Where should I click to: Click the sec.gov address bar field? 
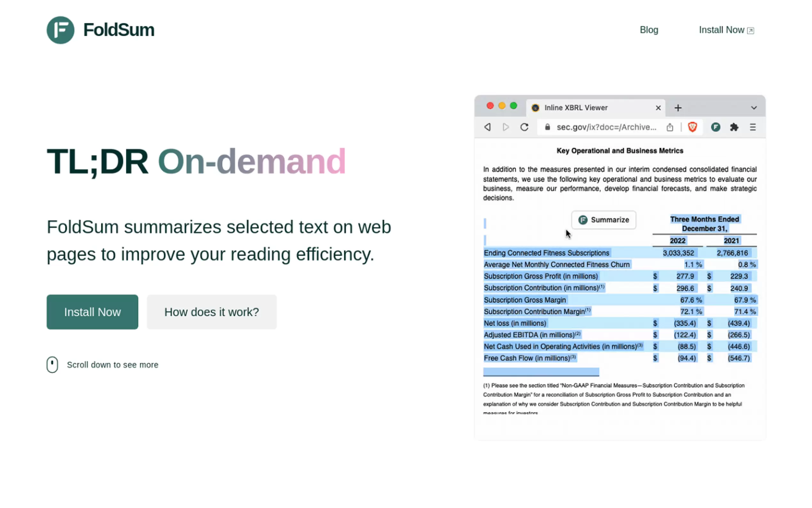(606, 127)
